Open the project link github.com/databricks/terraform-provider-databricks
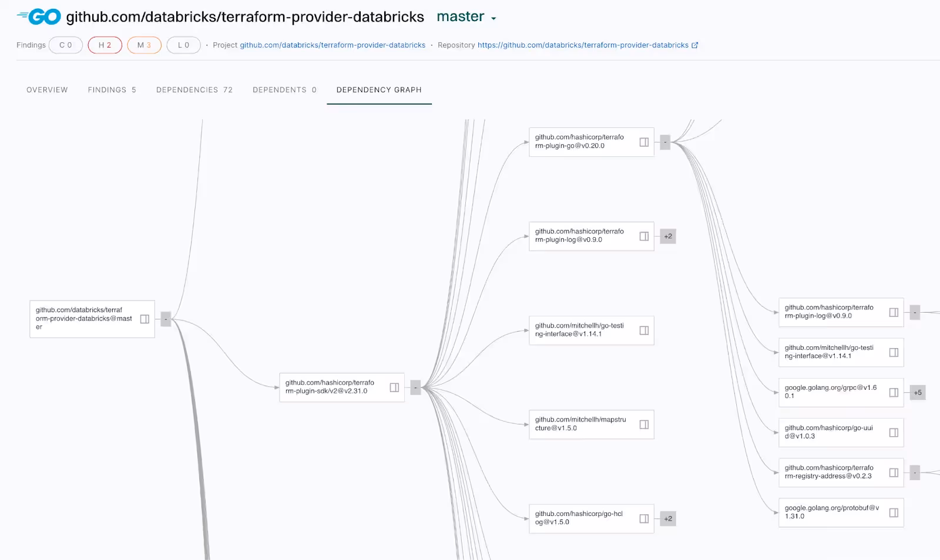 333,45
